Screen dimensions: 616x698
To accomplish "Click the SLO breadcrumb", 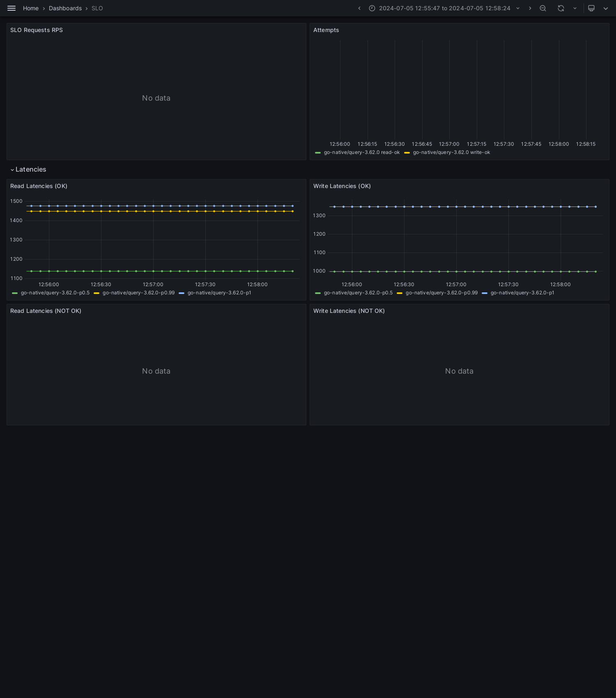I will pyautogui.click(x=97, y=8).
